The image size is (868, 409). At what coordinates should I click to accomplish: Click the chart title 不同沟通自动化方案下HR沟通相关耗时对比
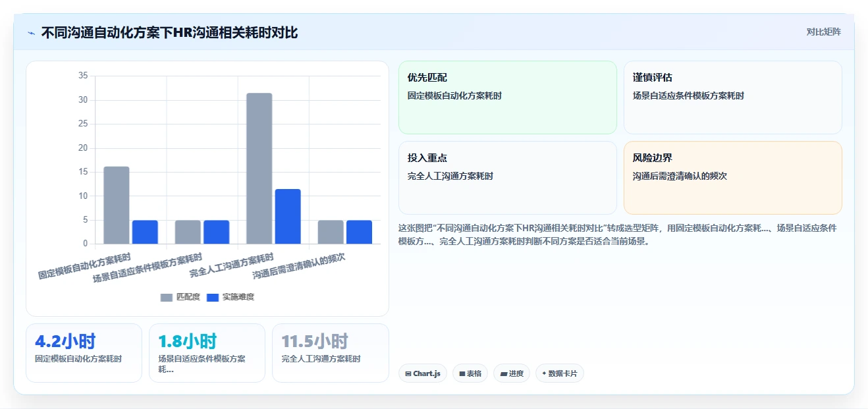point(169,32)
